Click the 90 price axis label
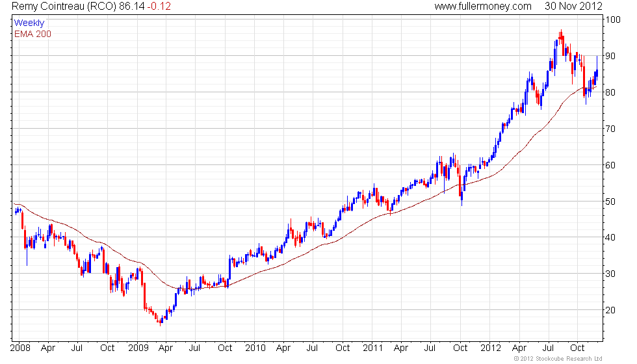Screen dimensions: 637x364 [x=610, y=56]
